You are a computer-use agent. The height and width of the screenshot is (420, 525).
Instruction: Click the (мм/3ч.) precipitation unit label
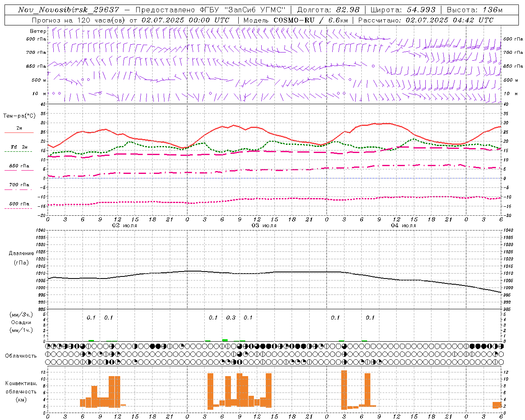pyautogui.click(x=21, y=315)
